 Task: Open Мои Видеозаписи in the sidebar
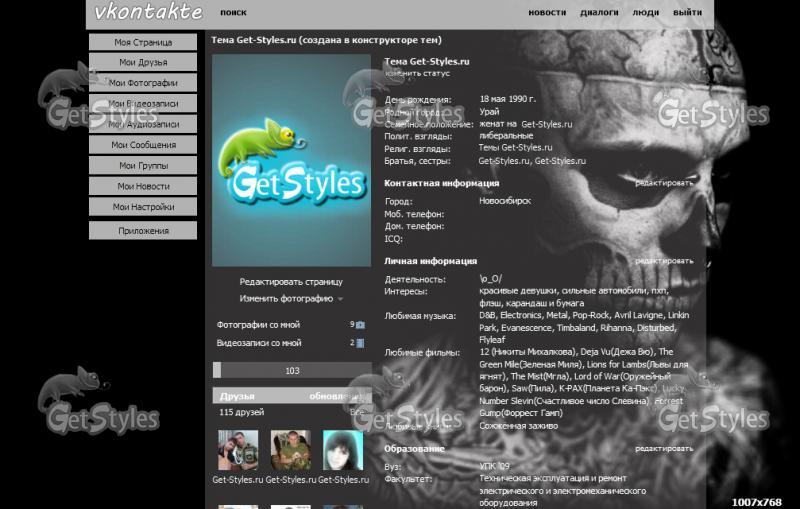[x=143, y=104]
